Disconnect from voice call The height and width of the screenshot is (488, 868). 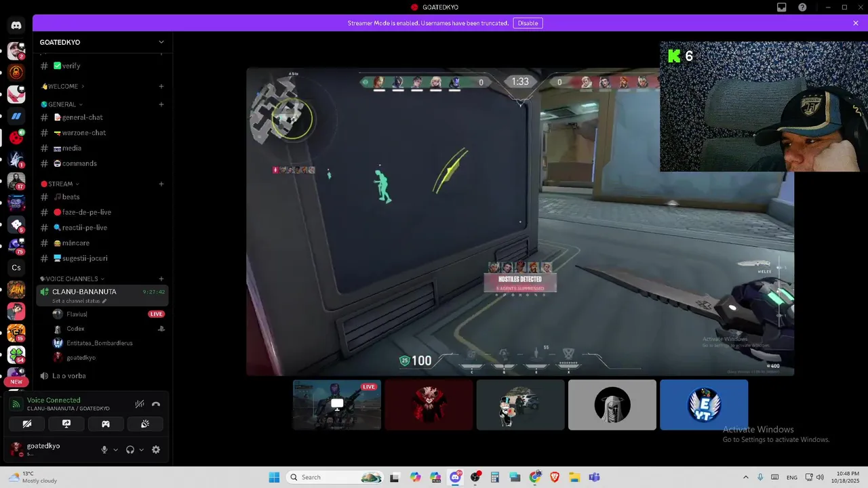(156, 404)
